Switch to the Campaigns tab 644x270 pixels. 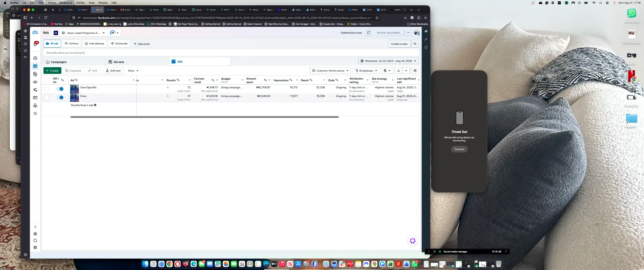click(x=59, y=62)
